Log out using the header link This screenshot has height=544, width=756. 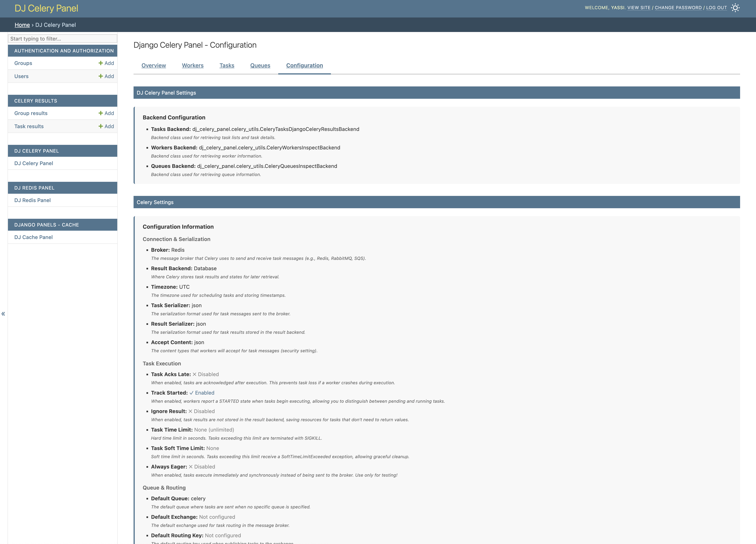(x=716, y=8)
